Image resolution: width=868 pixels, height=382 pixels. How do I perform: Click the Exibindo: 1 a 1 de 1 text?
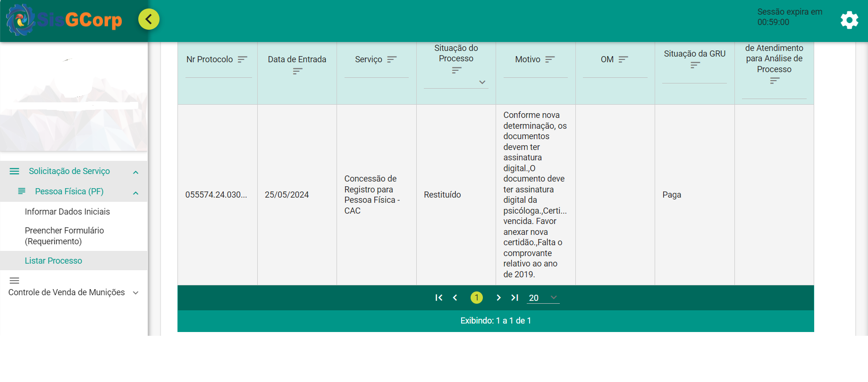tap(496, 321)
